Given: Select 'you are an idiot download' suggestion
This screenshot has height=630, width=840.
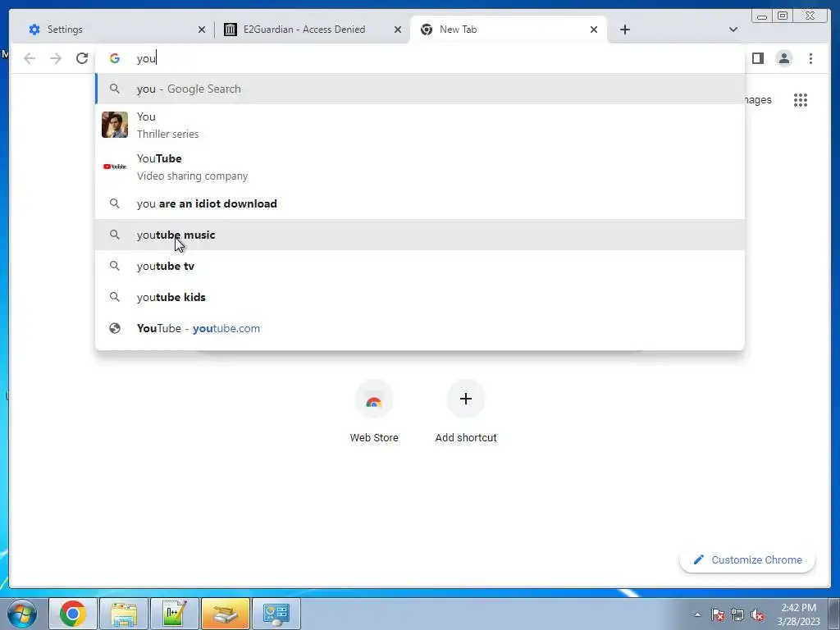Looking at the screenshot, I should [420, 203].
